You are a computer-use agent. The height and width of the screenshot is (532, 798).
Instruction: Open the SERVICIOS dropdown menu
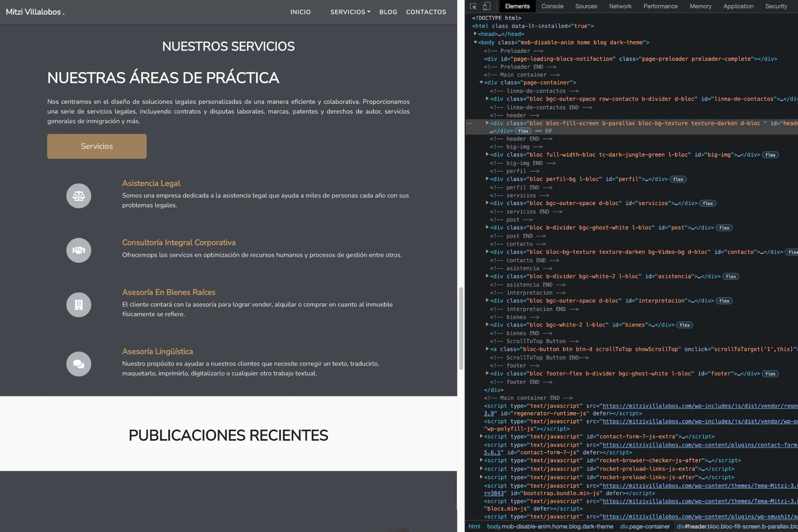coord(350,12)
